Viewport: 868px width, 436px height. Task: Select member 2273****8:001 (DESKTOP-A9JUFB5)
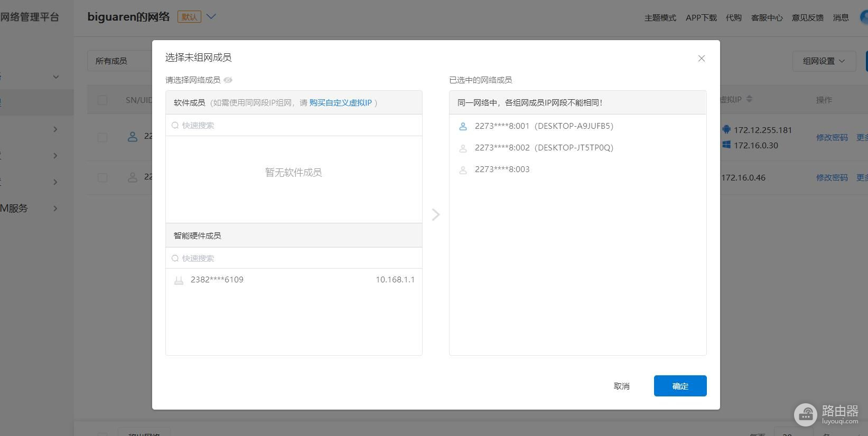577,126
